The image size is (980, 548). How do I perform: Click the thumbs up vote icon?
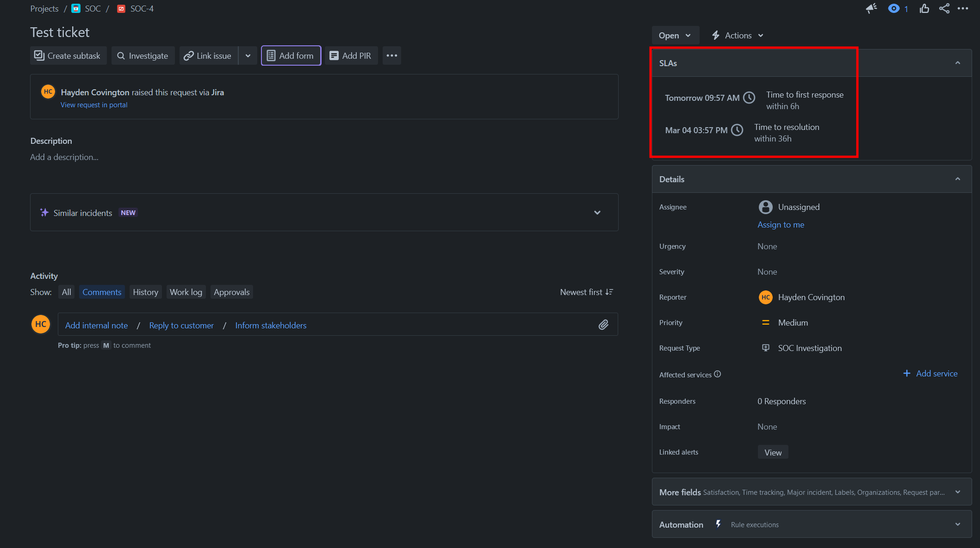tap(924, 8)
